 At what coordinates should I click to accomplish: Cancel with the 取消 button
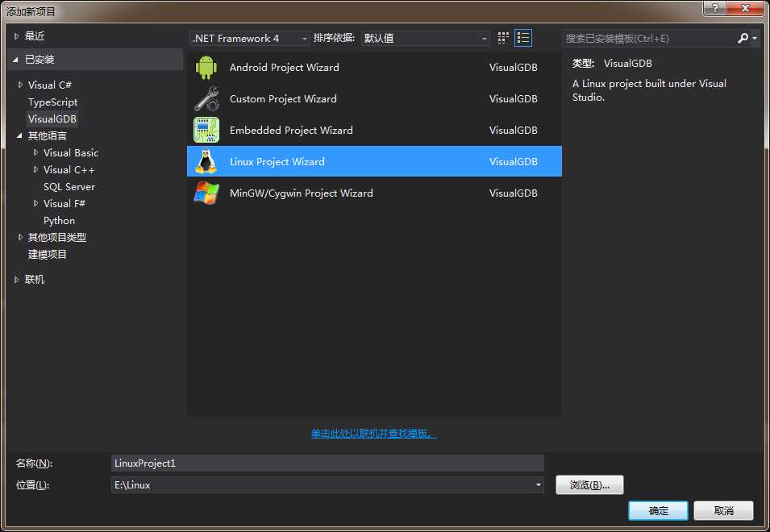[x=723, y=510]
